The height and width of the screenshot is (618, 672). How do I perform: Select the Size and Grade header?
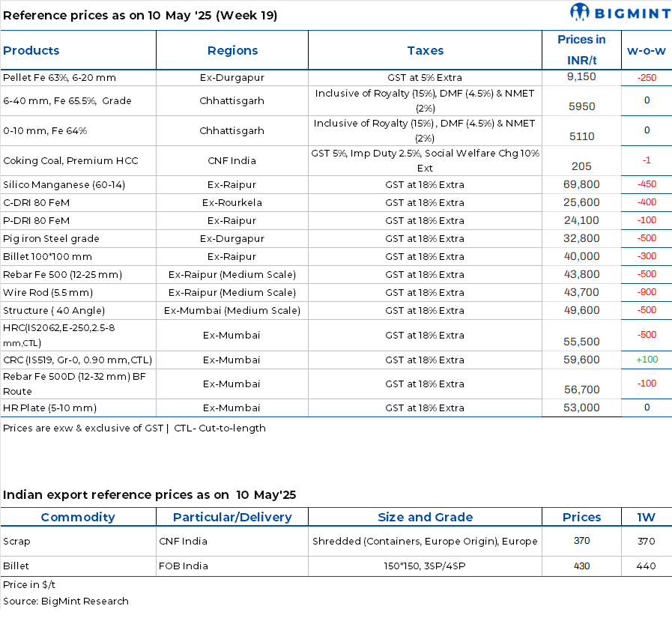tap(425, 518)
